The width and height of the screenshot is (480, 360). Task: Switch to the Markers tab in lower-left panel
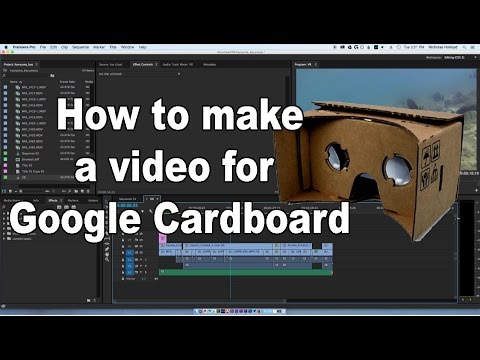click(x=73, y=200)
